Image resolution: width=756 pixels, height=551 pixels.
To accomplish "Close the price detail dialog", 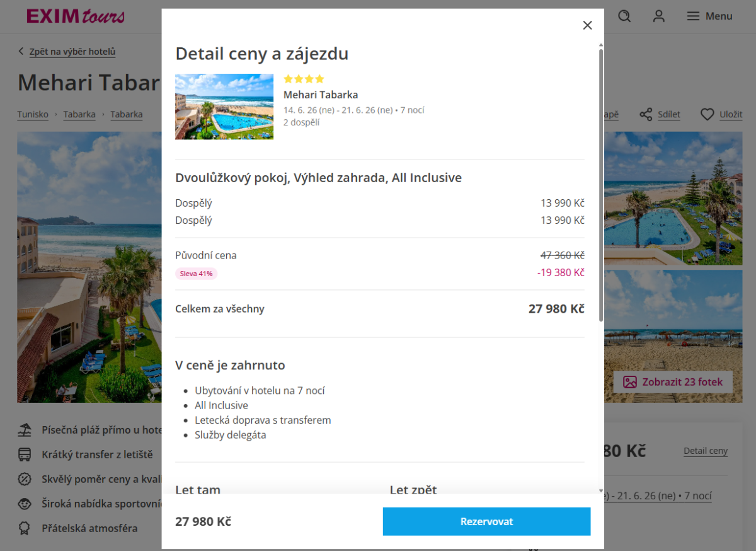I will click(x=587, y=25).
